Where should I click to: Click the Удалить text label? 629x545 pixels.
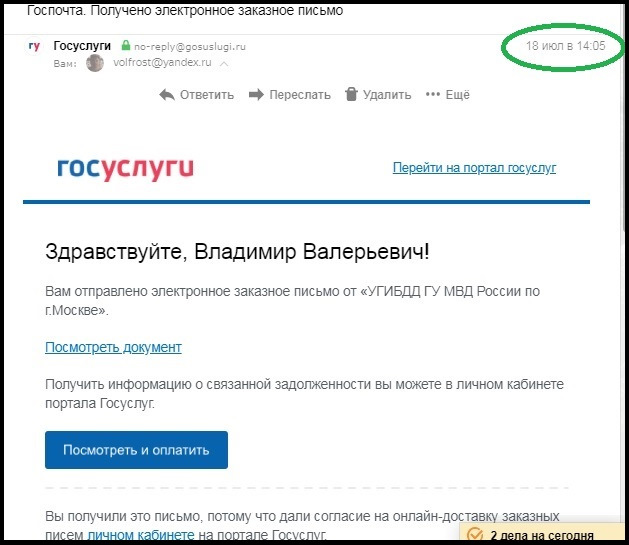point(387,95)
